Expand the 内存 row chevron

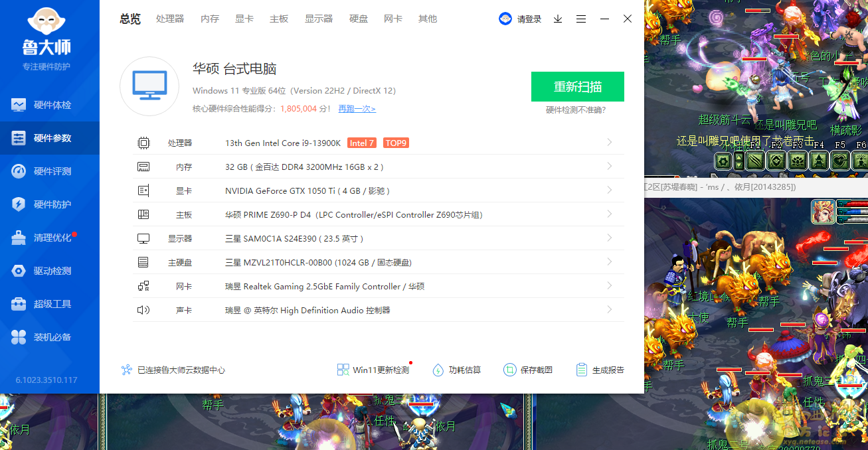(610, 167)
